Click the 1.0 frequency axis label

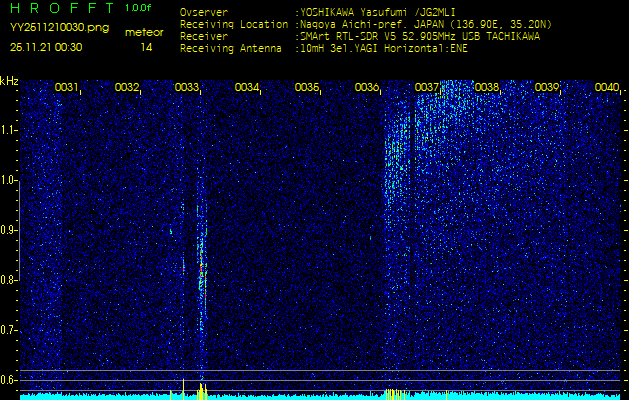(x=9, y=181)
